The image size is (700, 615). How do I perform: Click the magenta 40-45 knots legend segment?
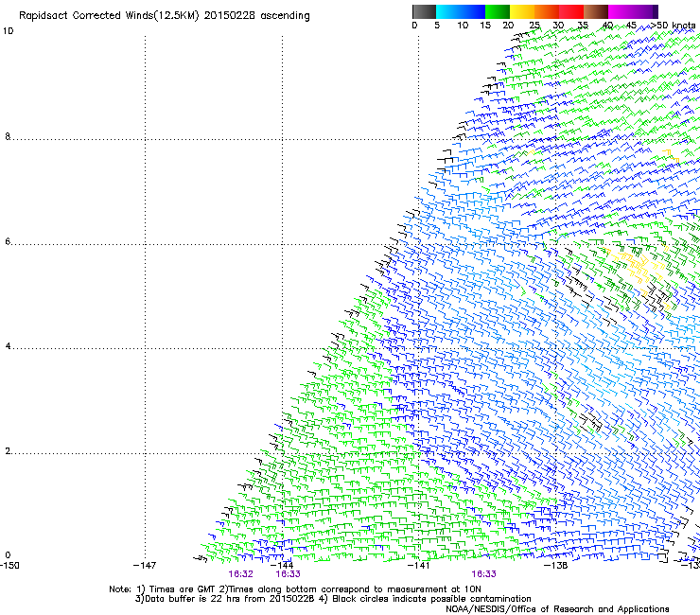pos(621,11)
